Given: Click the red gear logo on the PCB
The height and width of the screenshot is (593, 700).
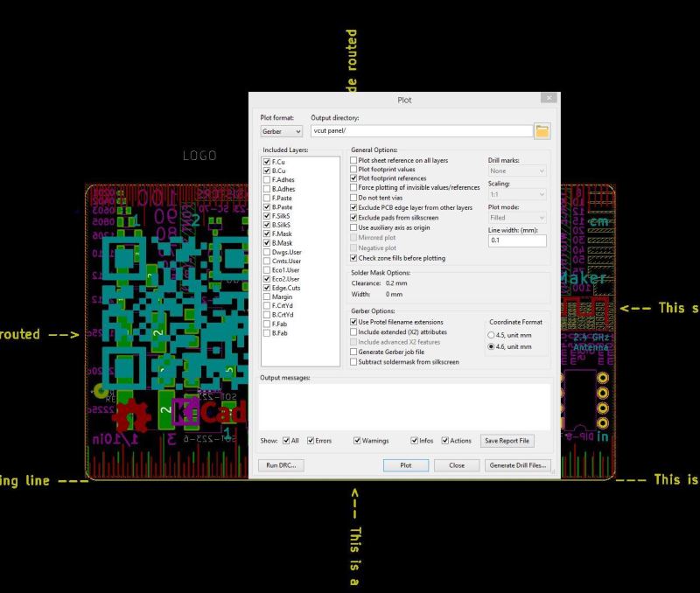Looking at the screenshot, I should pos(131,416).
